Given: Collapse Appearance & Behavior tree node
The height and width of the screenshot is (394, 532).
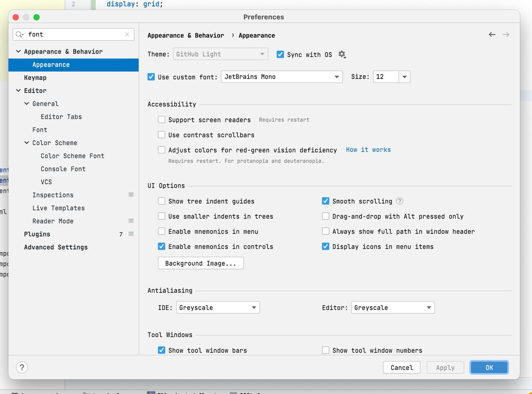Looking at the screenshot, I should point(18,52).
